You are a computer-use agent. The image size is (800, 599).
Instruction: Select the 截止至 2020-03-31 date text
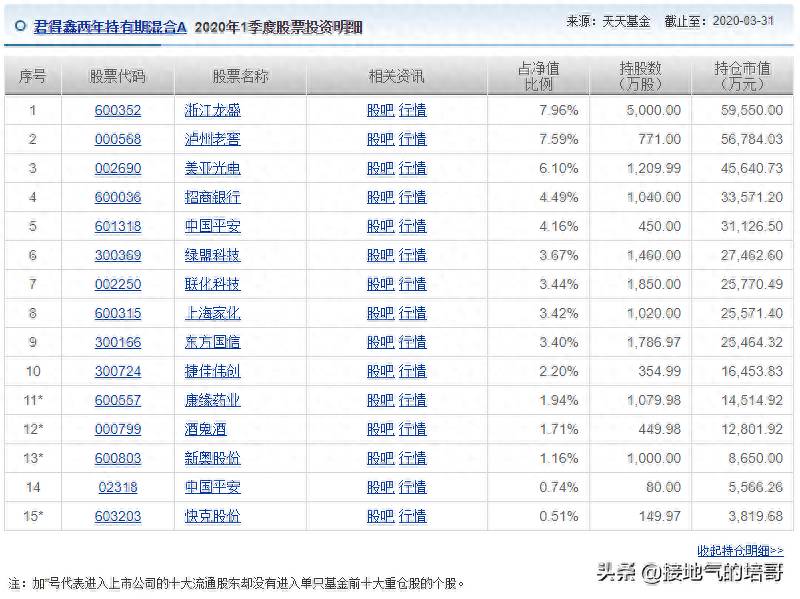click(719, 21)
